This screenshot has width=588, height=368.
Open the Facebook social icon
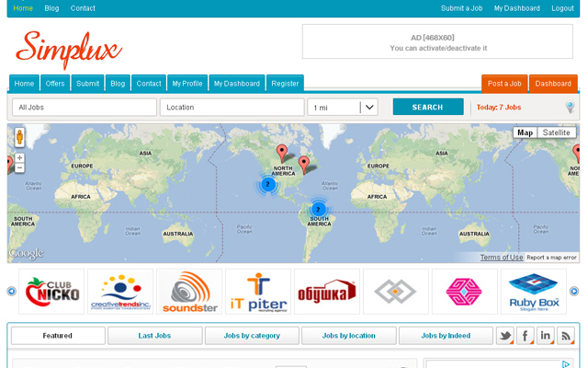tap(526, 335)
